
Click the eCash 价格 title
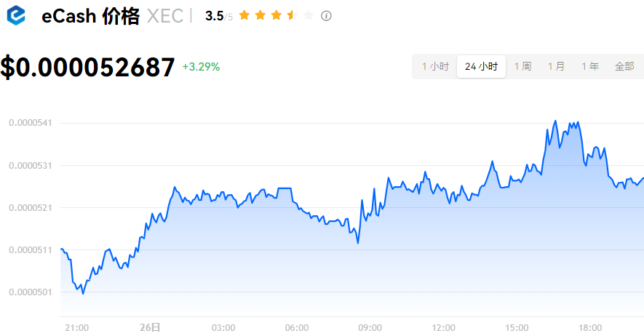coord(90,16)
